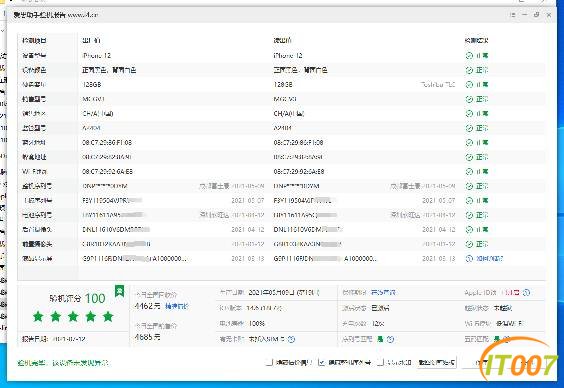Uncheck the ticked checkbox in the bottom bar

click(322, 362)
